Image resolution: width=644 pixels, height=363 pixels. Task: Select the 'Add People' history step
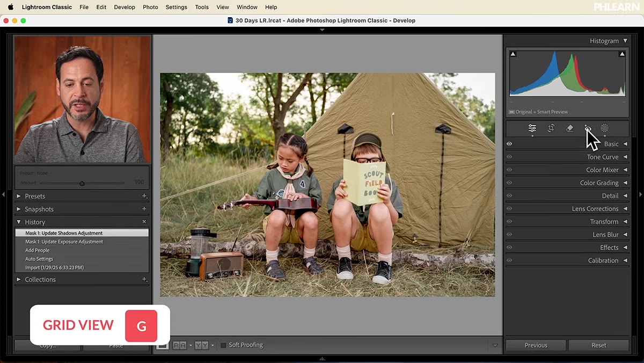pyautogui.click(x=82, y=250)
